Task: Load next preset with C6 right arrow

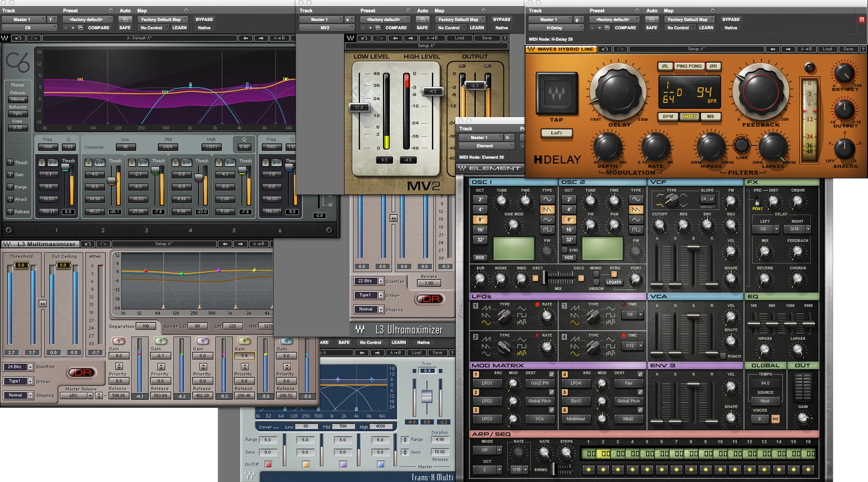Action: click(x=261, y=38)
